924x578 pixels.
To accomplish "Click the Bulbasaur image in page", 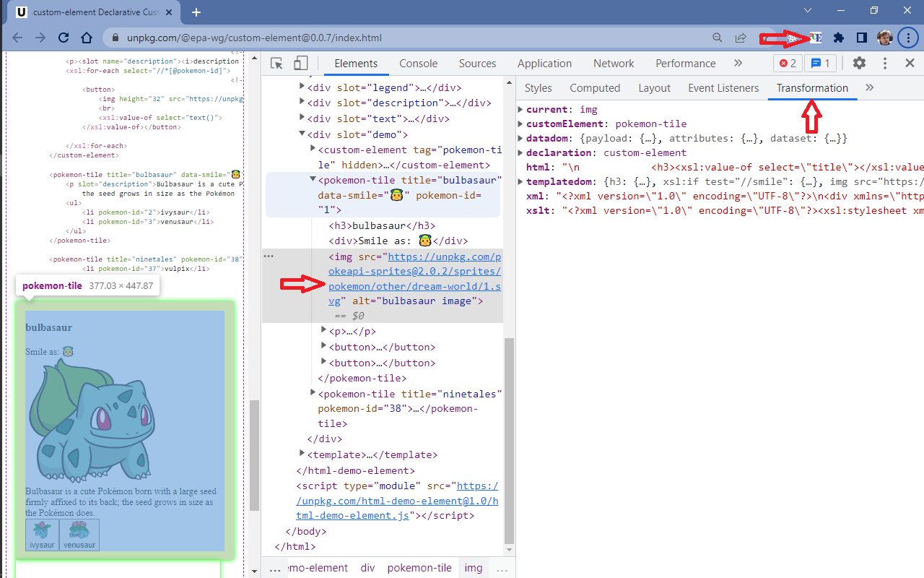I will pyautogui.click(x=91, y=420).
